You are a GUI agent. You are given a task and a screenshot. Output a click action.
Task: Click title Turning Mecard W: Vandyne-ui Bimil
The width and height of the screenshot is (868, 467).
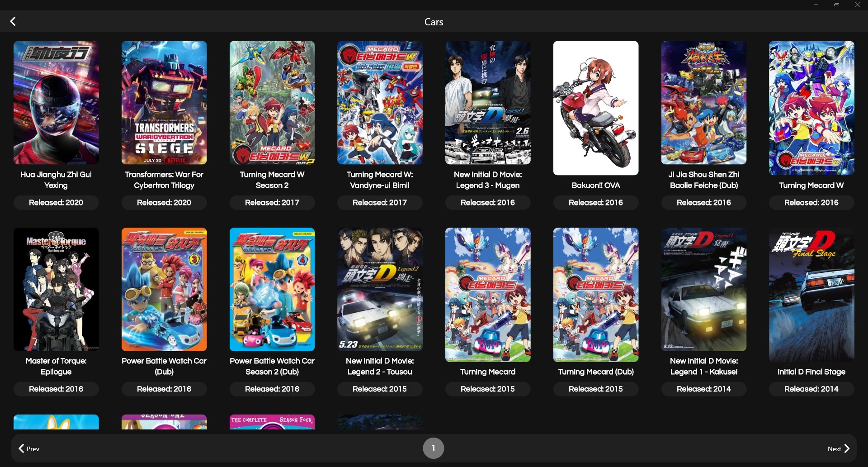click(x=380, y=180)
